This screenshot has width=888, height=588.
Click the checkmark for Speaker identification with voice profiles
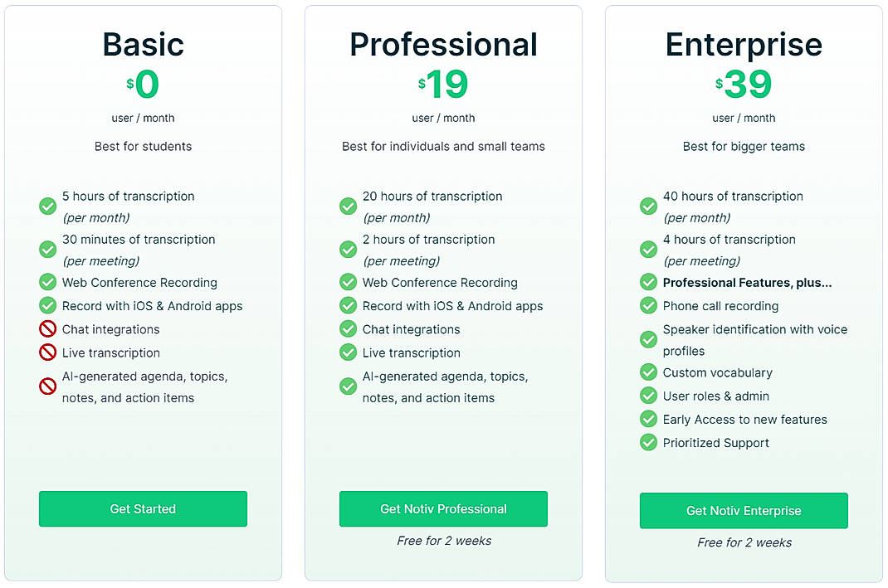pyautogui.click(x=648, y=338)
